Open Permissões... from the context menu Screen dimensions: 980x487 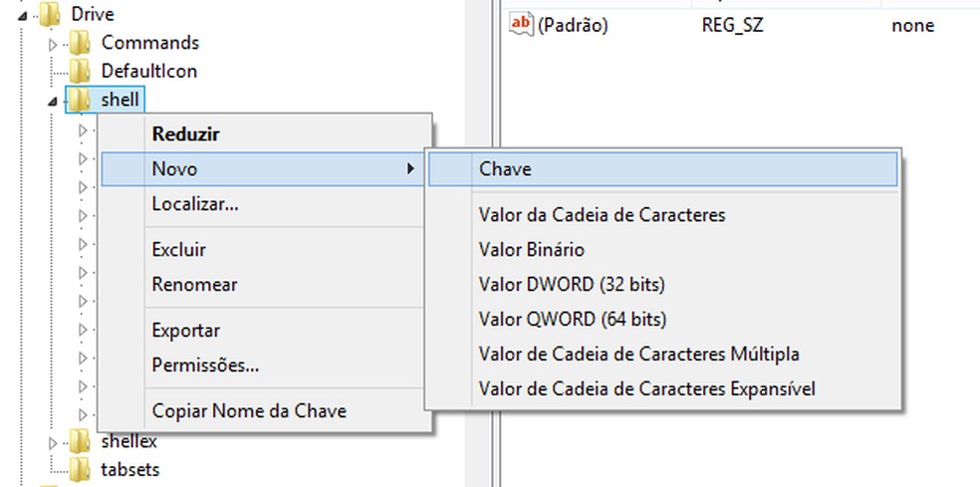(205, 365)
